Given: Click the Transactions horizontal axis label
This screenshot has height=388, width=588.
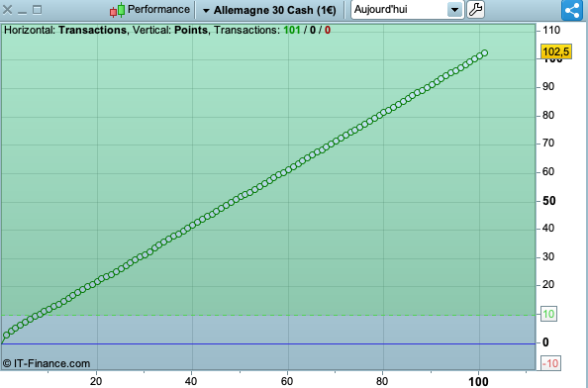Looking at the screenshot, I should tap(92, 30).
